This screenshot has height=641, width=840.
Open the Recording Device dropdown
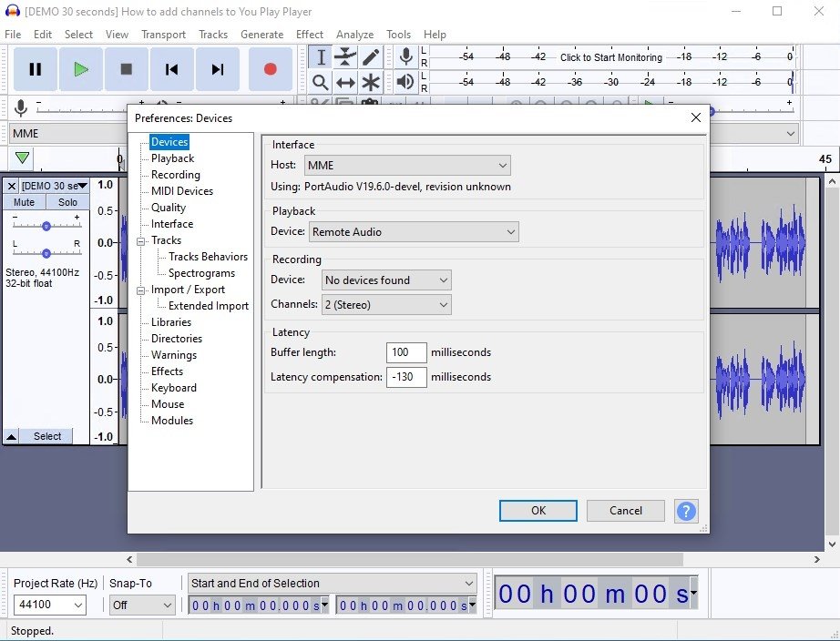[x=386, y=280]
